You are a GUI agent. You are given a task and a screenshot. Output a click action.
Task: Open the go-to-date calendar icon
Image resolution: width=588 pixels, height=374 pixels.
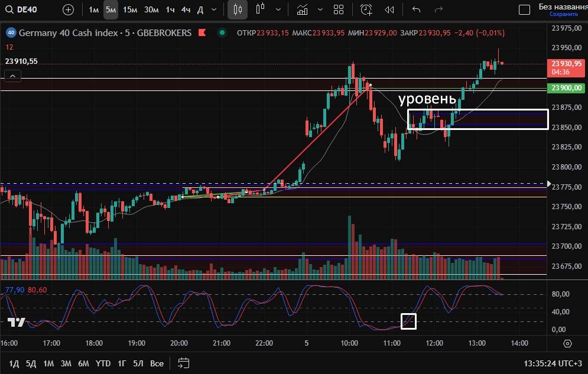(x=184, y=363)
